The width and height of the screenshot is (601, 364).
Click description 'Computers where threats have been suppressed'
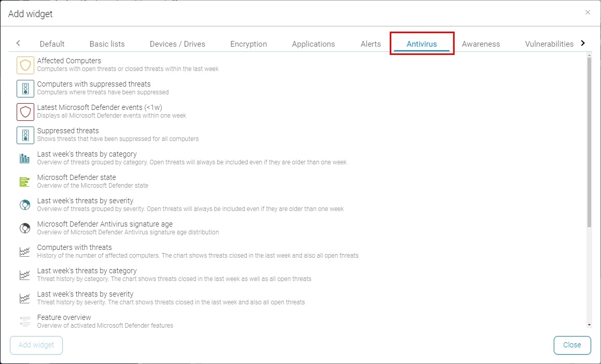coord(103,92)
